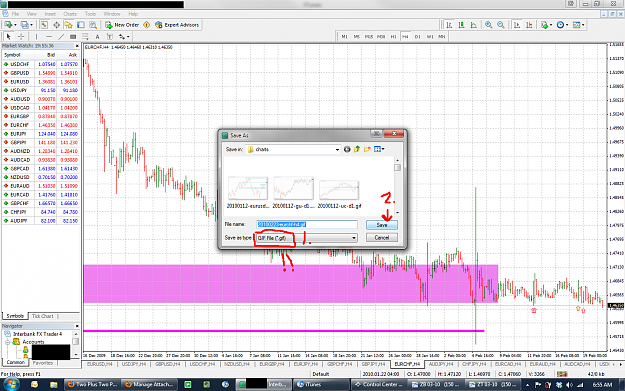This screenshot has height=391, width=625.
Task: Select the H1 timeframe button
Action: coord(393,36)
